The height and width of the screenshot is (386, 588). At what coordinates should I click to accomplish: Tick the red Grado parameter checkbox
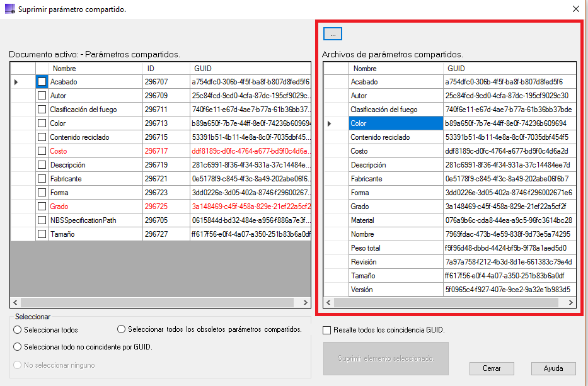point(42,207)
